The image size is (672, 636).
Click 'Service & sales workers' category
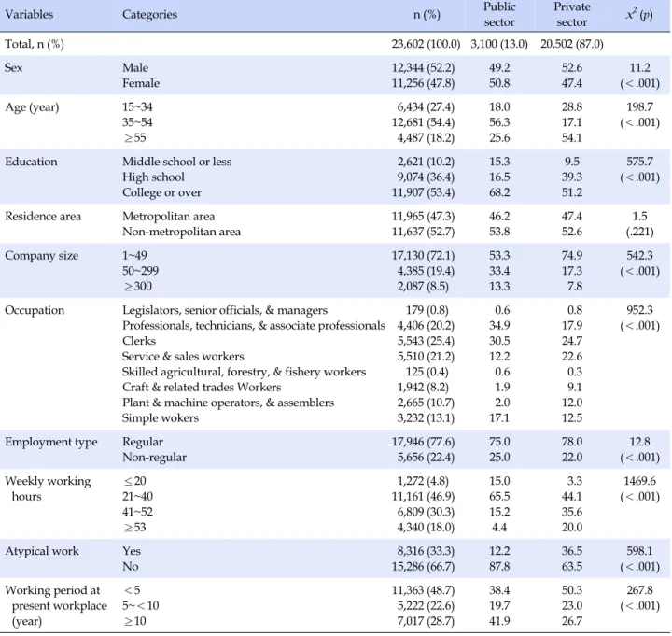[x=183, y=357]
